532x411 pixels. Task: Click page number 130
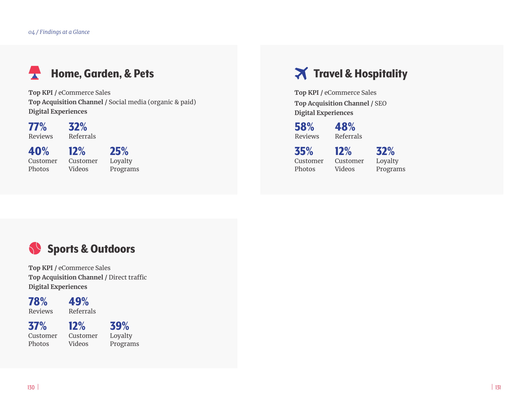(31, 387)
